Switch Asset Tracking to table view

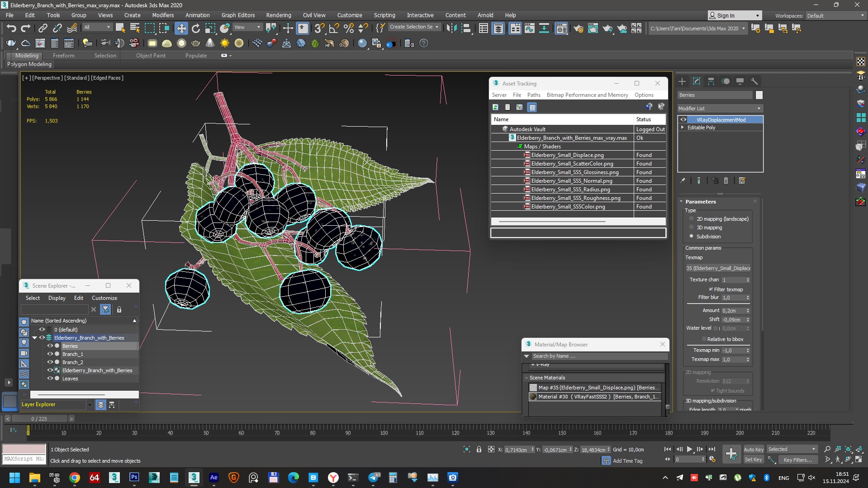[532, 107]
